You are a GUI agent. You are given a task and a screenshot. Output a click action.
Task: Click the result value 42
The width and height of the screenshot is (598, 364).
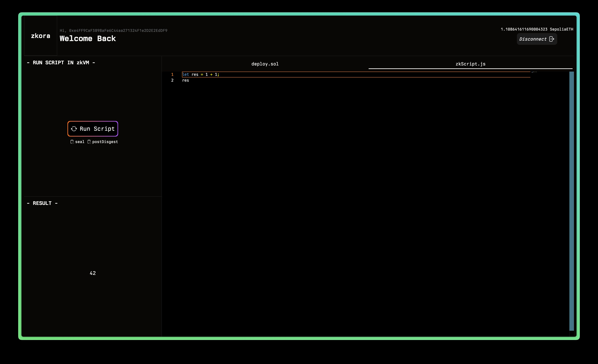[x=93, y=273]
